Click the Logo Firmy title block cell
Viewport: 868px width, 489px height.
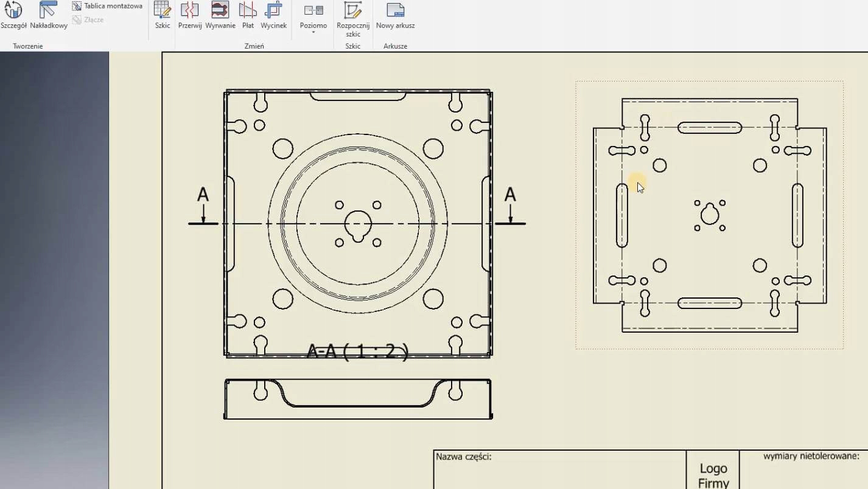713,476
